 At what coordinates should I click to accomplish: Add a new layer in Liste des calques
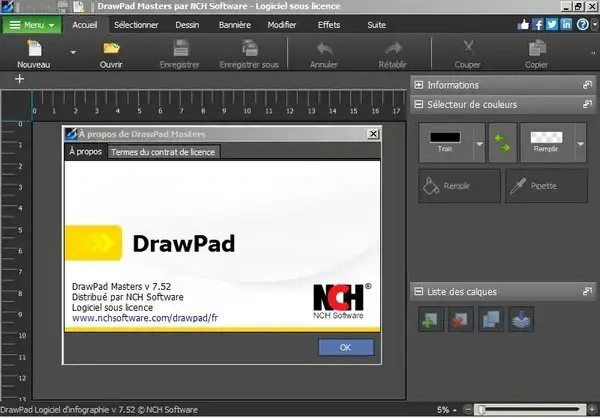430,319
